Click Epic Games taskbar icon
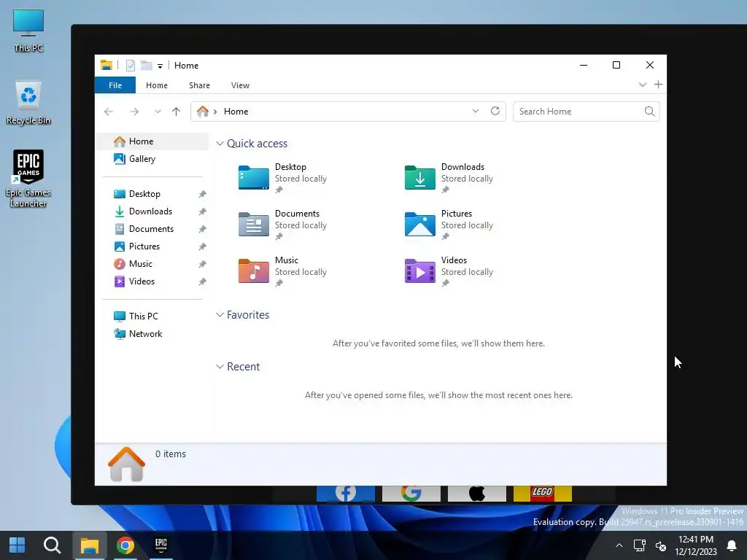Image resolution: width=747 pixels, height=560 pixels. [161, 545]
